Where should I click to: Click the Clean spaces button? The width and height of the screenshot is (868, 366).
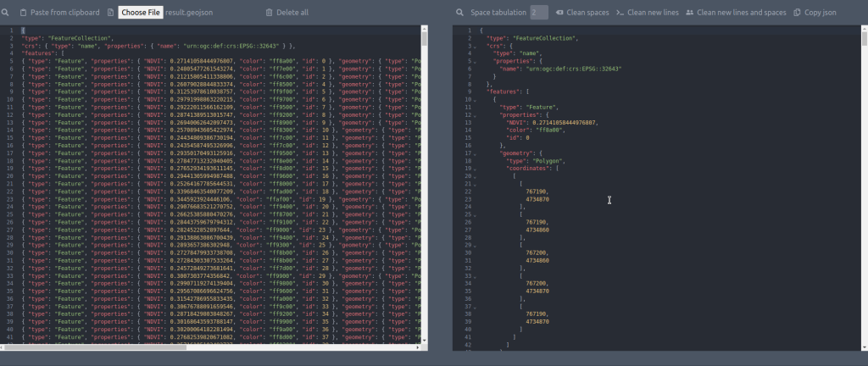(x=582, y=12)
